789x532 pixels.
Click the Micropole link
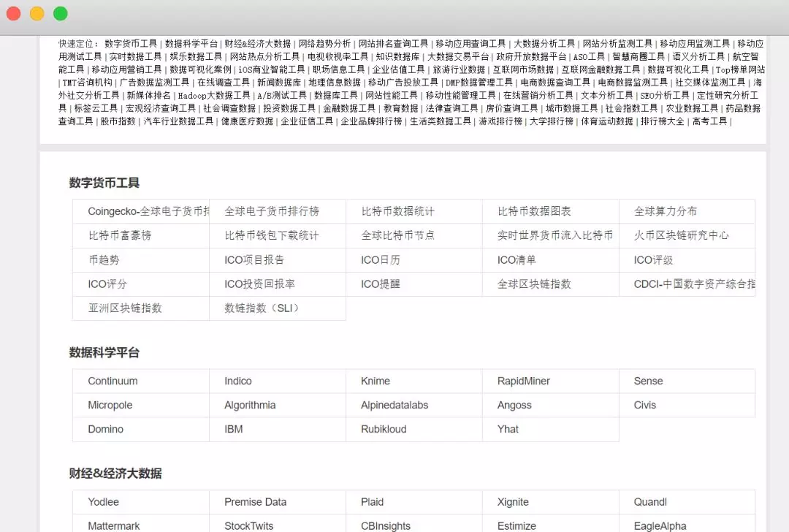pyautogui.click(x=110, y=405)
